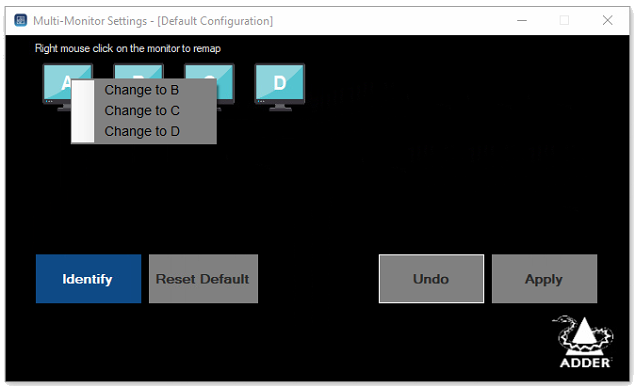Click the blue Identify button
Image resolution: width=638 pixels, height=388 pixels.
click(x=88, y=279)
